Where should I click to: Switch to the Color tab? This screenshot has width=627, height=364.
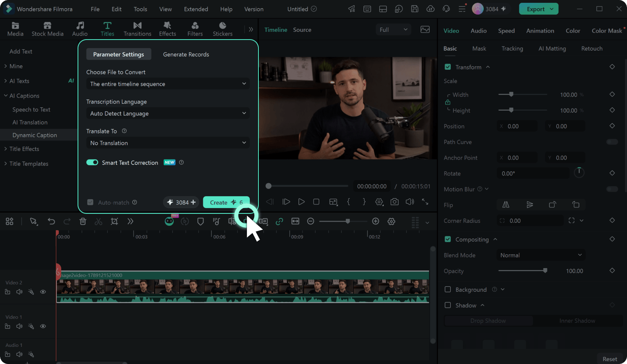573,31
